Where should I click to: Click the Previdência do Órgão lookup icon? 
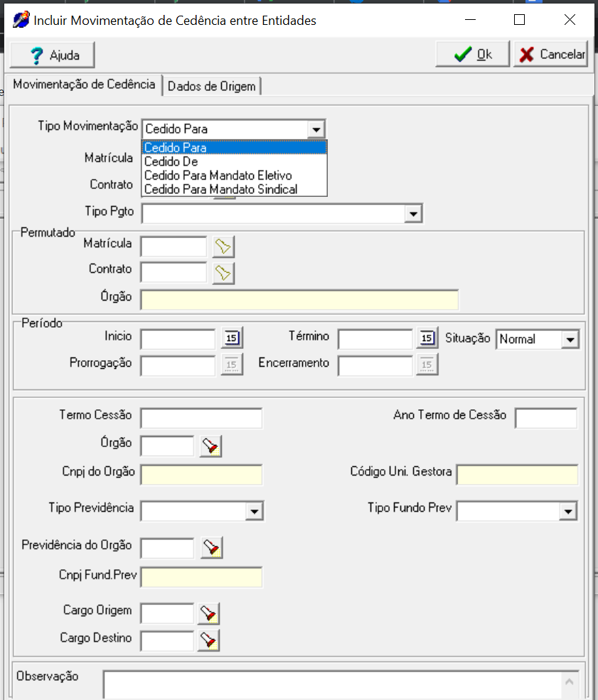click(210, 547)
